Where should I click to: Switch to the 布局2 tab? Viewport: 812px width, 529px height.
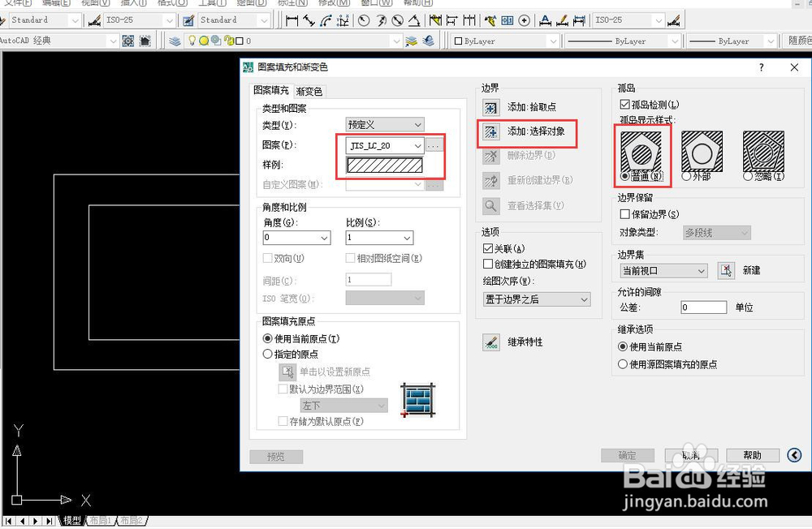[131, 520]
